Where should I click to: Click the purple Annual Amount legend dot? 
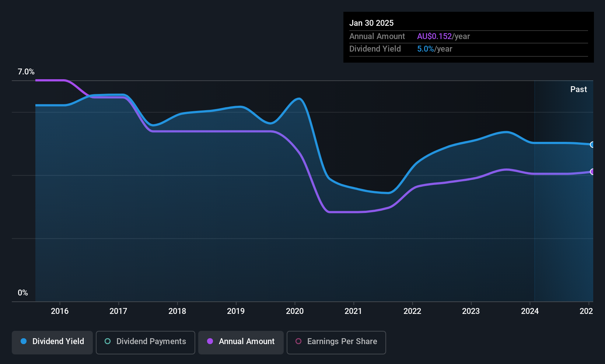pos(210,341)
